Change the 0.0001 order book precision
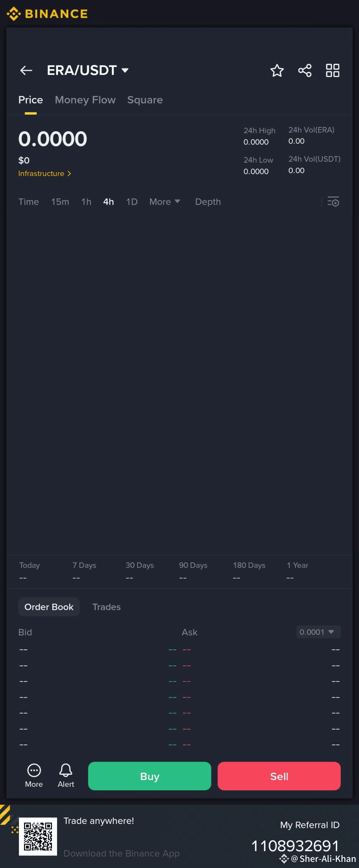359x868 pixels. coord(318,632)
